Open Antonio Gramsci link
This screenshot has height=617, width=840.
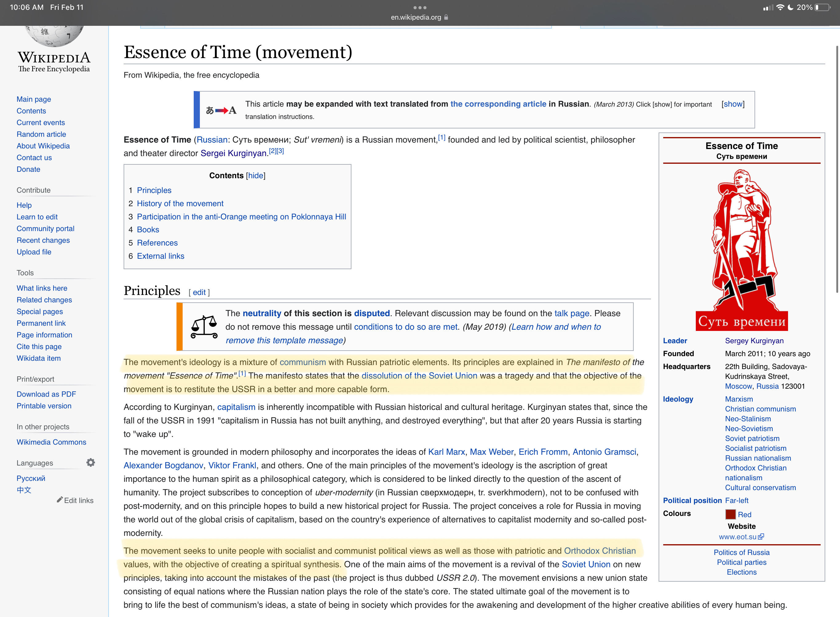604,452
